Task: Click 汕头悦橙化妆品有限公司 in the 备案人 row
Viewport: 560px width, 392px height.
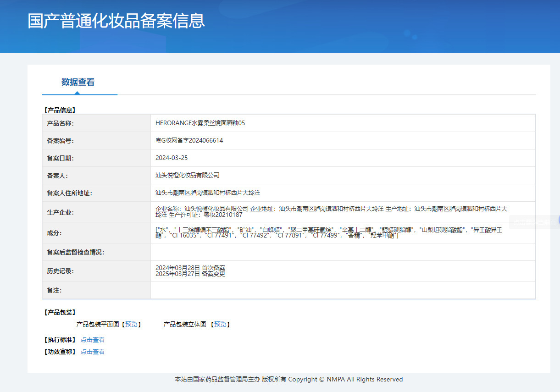Action: click(188, 175)
